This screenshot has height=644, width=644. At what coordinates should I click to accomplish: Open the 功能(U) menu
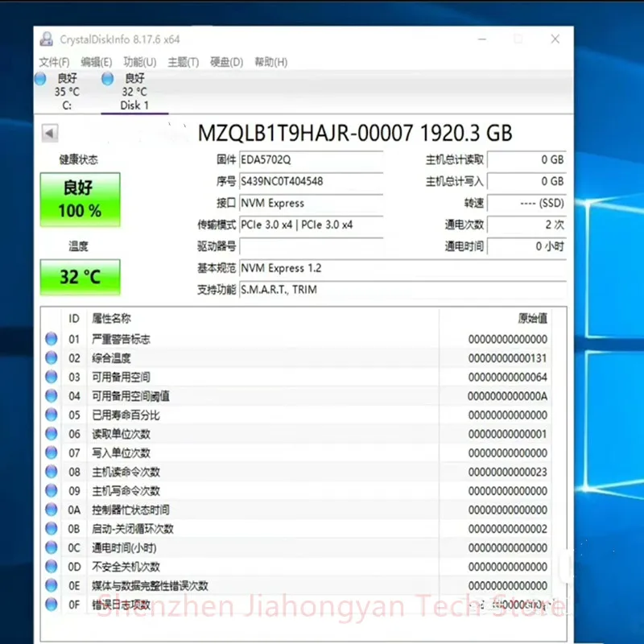[139, 62]
